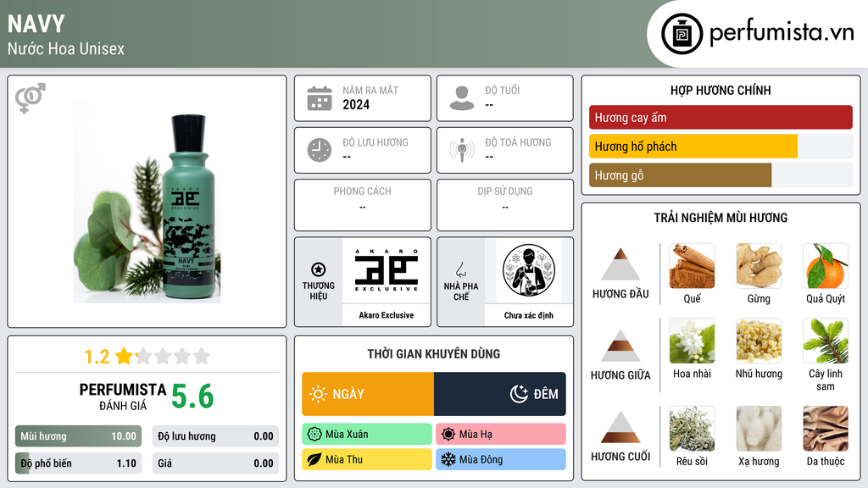
Task: Click the Da thuộc leather note image
Action: 826,429
